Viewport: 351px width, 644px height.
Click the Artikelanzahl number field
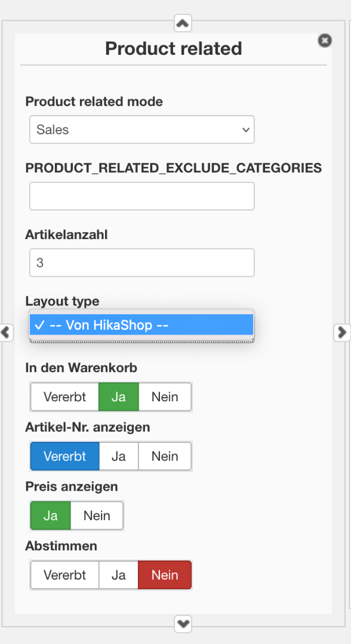142,262
